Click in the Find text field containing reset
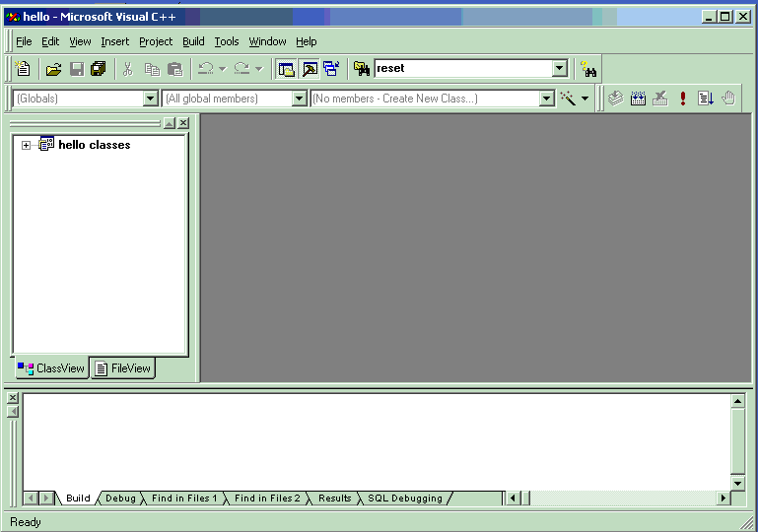 463,68
